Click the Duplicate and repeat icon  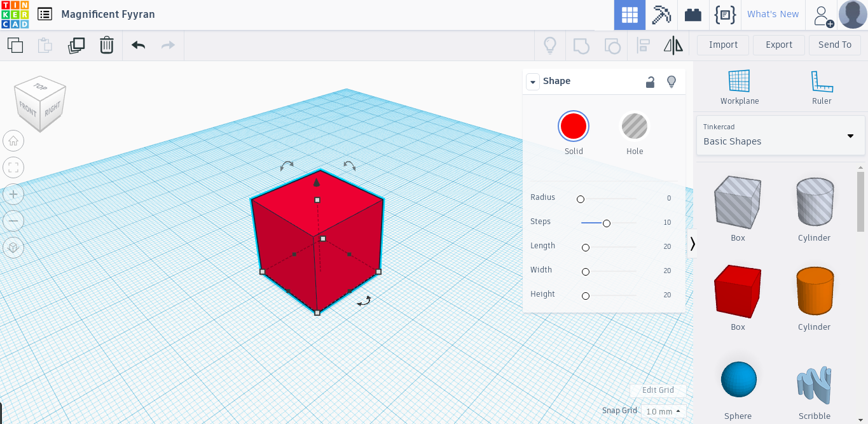click(76, 45)
